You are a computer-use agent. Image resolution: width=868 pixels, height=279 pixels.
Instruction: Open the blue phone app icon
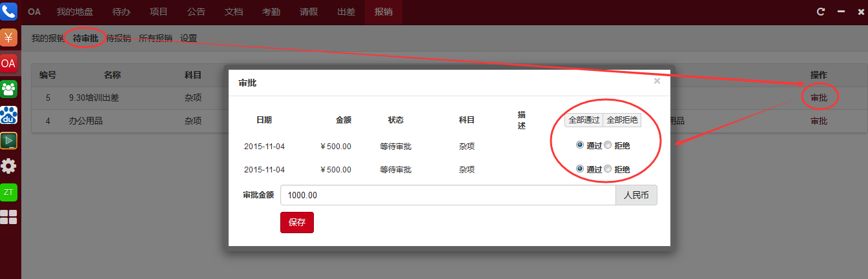[x=8, y=11]
